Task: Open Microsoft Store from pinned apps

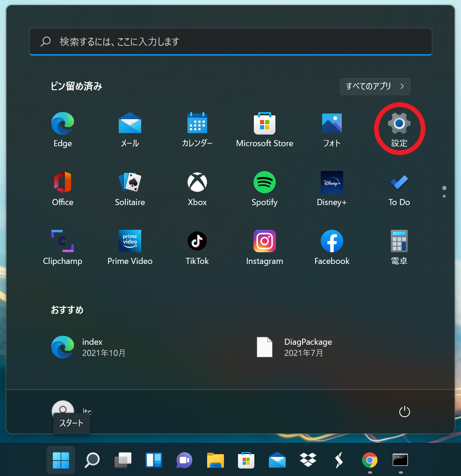Action: pos(264,129)
